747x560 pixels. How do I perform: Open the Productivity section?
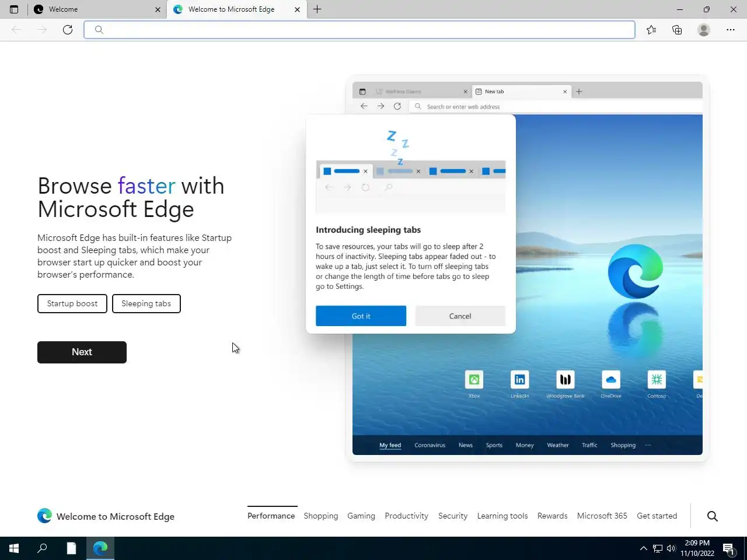406,516
